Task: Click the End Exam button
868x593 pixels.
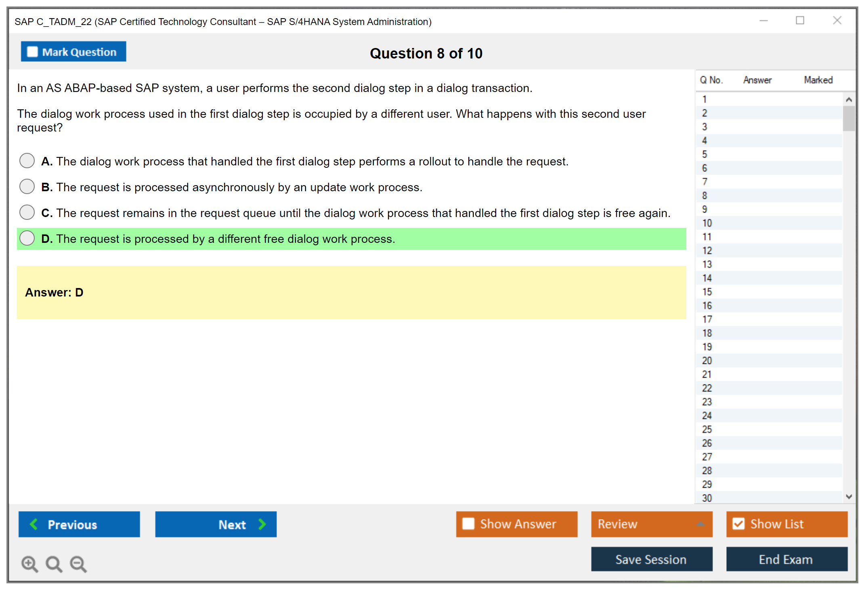Action: 786,559
